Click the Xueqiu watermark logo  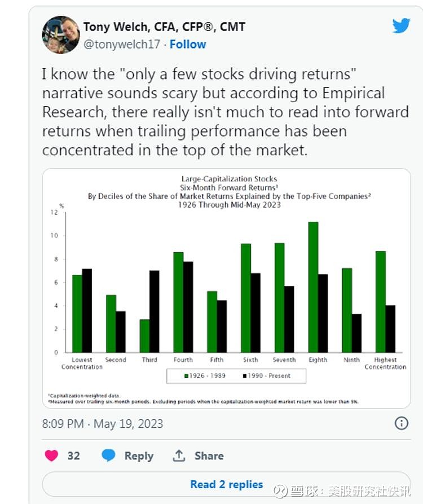click(x=280, y=492)
